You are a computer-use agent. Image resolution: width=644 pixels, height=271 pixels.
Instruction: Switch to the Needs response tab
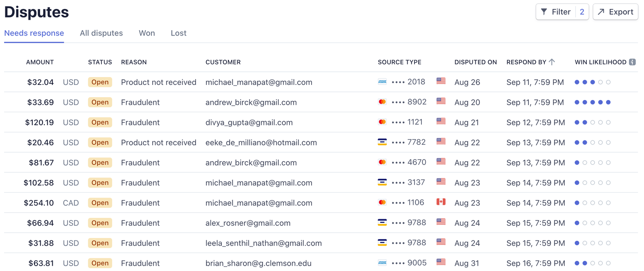(x=34, y=33)
